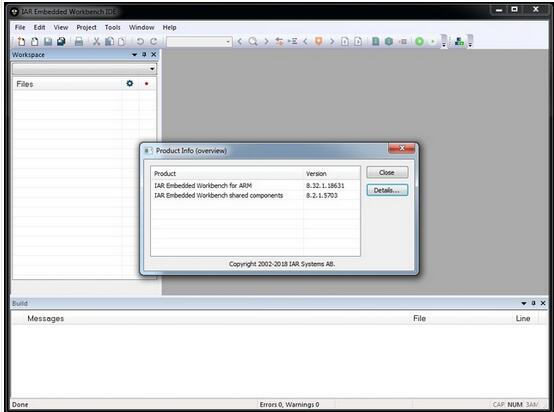Click the red dot column icon in Files header

tap(146, 84)
